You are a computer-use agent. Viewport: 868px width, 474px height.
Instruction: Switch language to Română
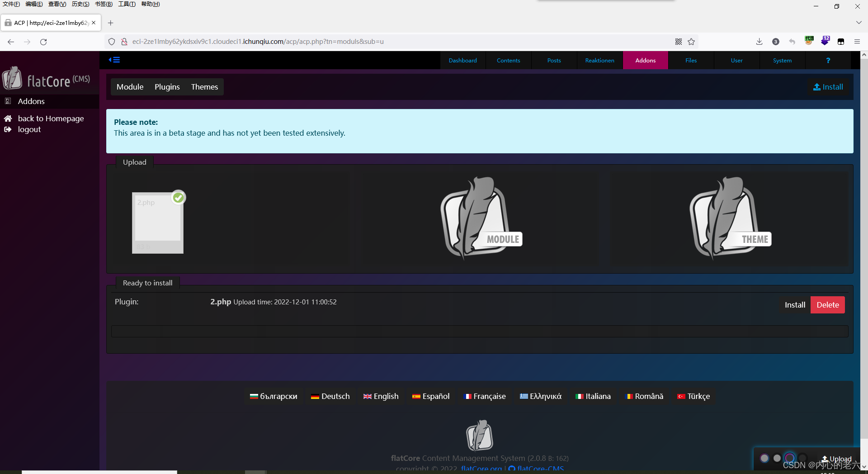[x=644, y=396]
